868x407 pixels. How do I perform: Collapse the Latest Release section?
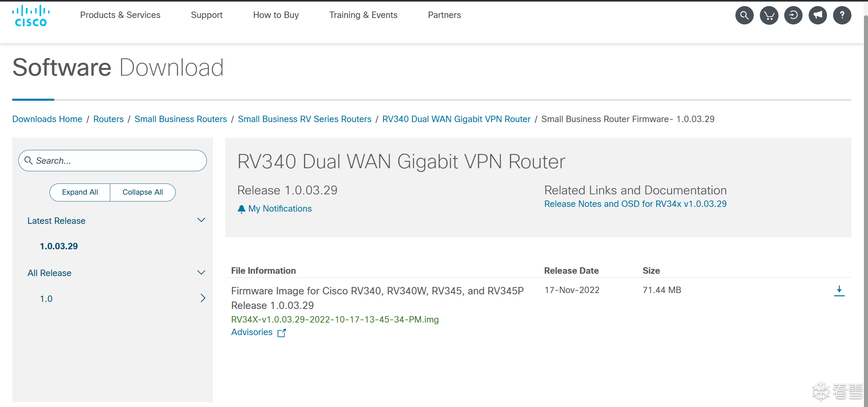pos(201,220)
